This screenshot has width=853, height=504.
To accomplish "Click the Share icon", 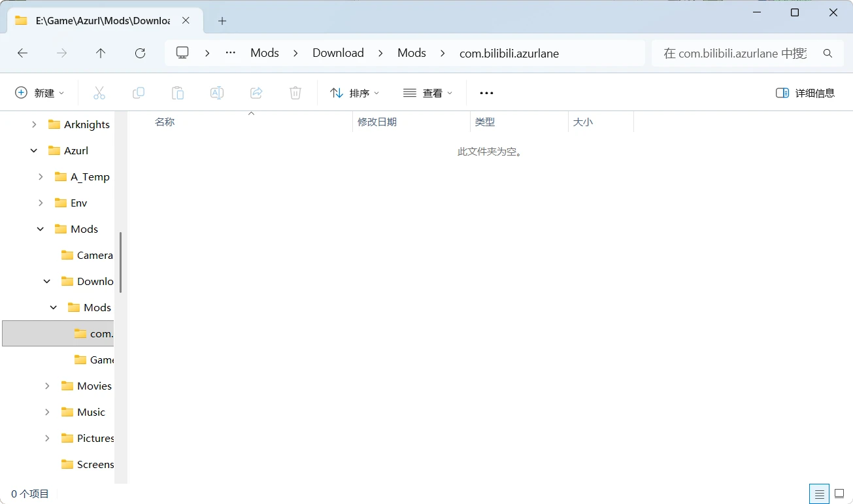I will tap(256, 92).
